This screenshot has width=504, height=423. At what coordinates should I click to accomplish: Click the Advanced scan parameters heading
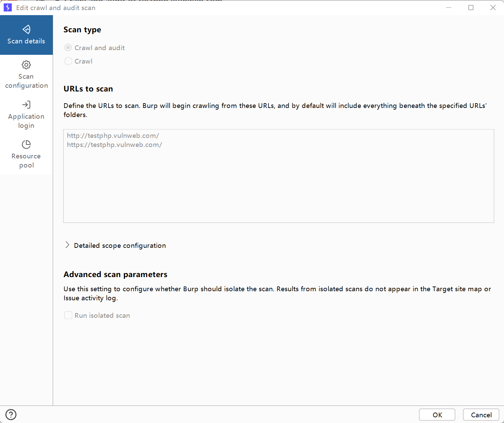115,274
